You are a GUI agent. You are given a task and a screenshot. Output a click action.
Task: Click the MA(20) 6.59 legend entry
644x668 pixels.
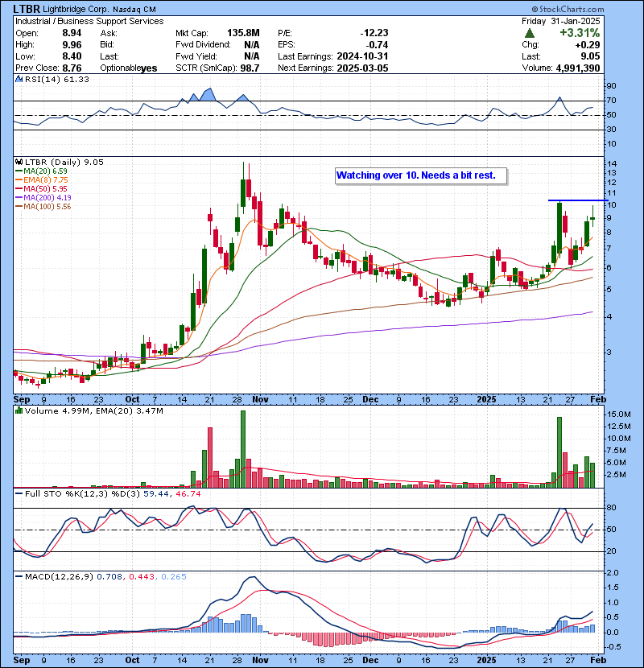click(x=42, y=171)
